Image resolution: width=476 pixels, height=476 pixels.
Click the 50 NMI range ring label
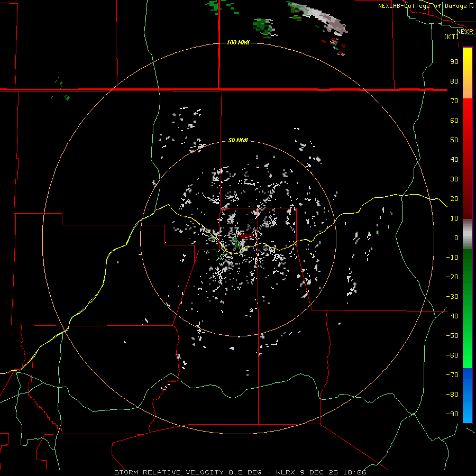point(238,140)
